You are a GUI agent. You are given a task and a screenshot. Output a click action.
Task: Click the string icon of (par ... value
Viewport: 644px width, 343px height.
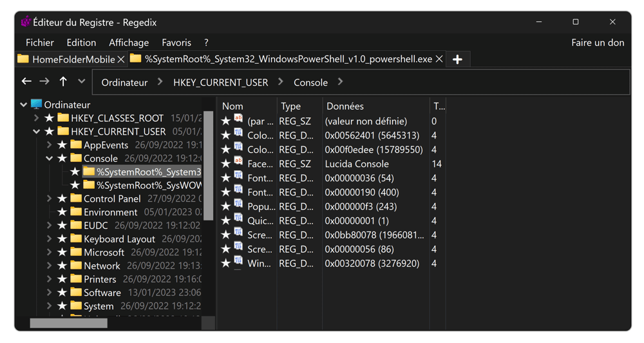click(x=239, y=119)
